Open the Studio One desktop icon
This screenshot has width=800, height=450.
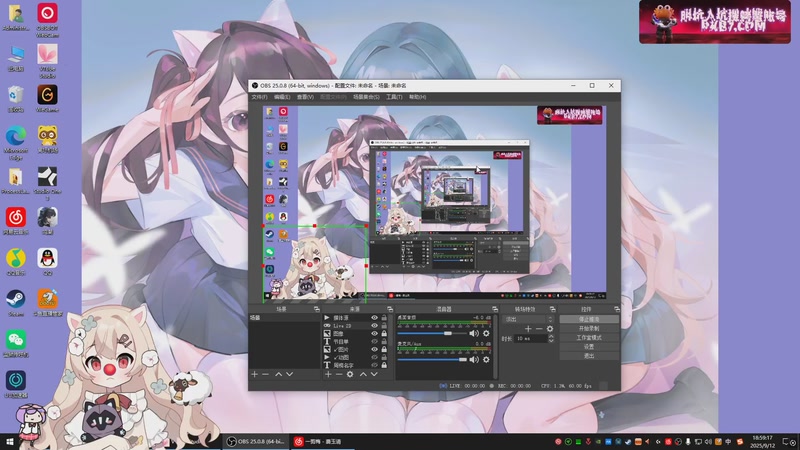pyautogui.click(x=47, y=184)
